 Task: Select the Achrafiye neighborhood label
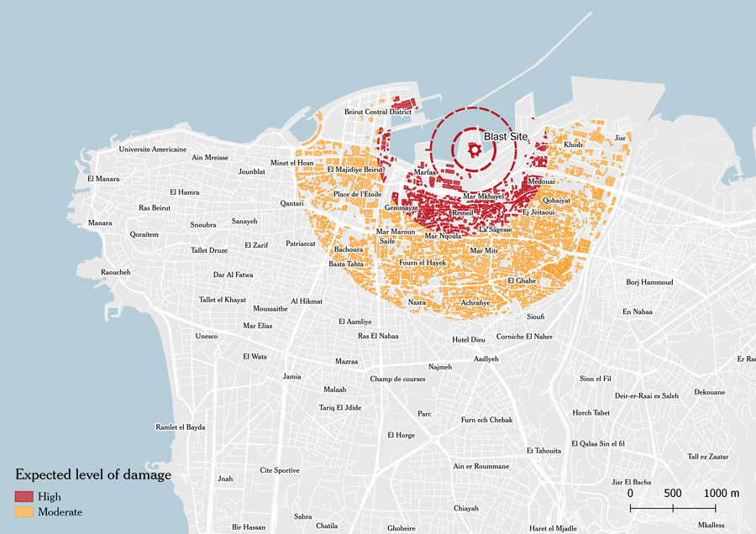475,302
